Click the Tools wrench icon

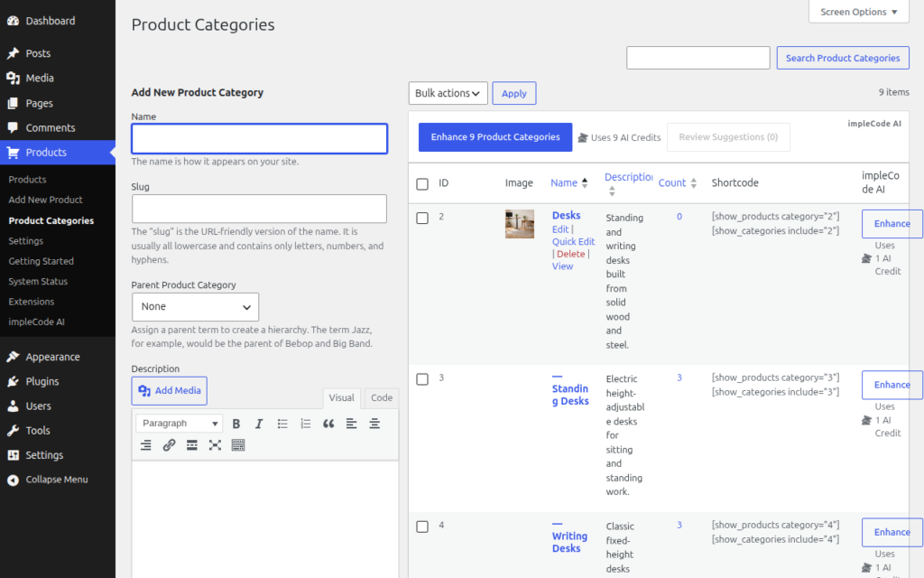pos(13,431)
